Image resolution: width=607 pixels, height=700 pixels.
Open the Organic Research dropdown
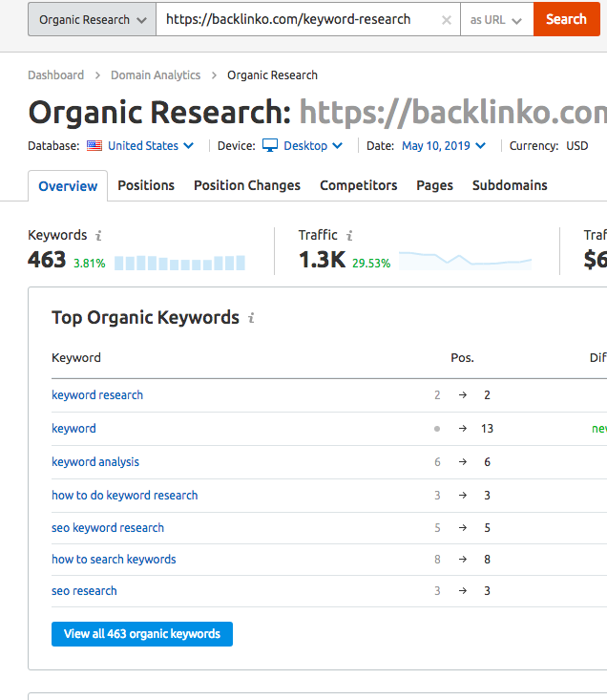(x=92, y=20)
